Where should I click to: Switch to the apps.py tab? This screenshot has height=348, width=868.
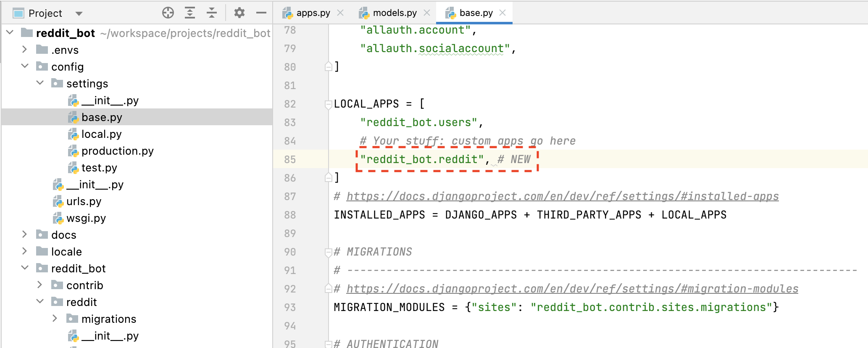pyautogui.click(x=313, y=13)
